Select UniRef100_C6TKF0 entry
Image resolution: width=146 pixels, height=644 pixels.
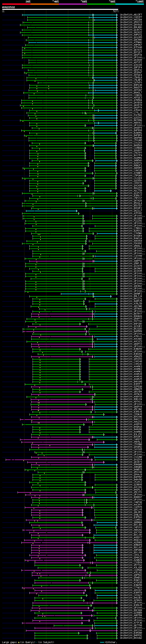click(x=131, y=82)
